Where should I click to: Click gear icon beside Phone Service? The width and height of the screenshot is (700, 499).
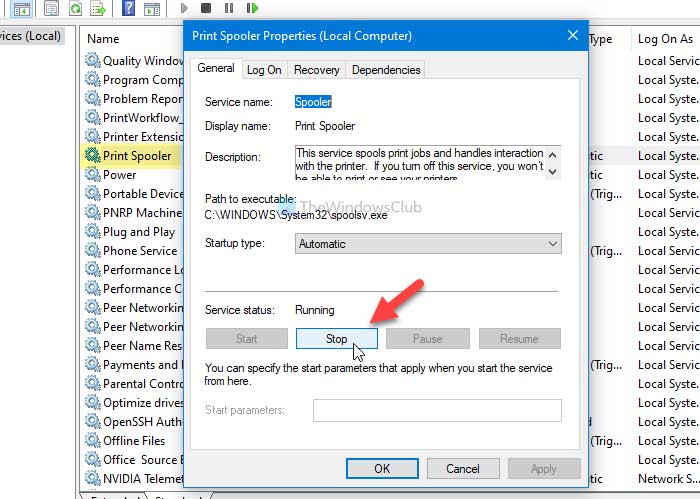point(92,250)
